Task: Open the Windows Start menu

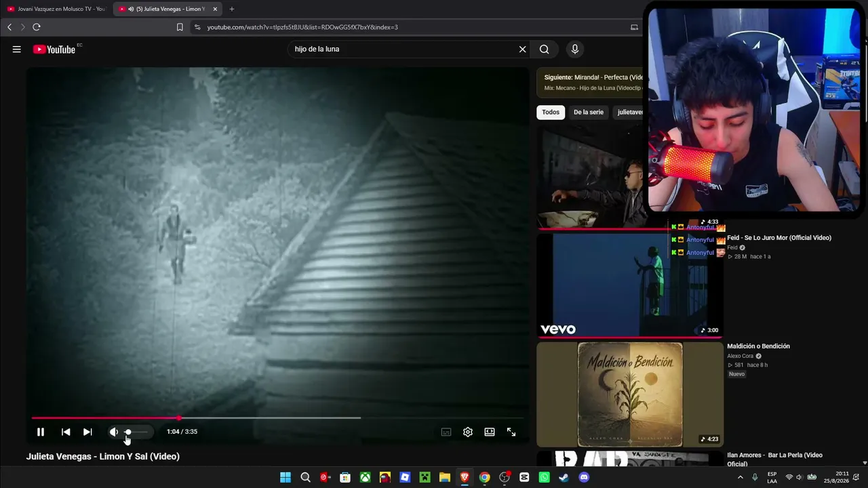Action: [x=285, y=477]
